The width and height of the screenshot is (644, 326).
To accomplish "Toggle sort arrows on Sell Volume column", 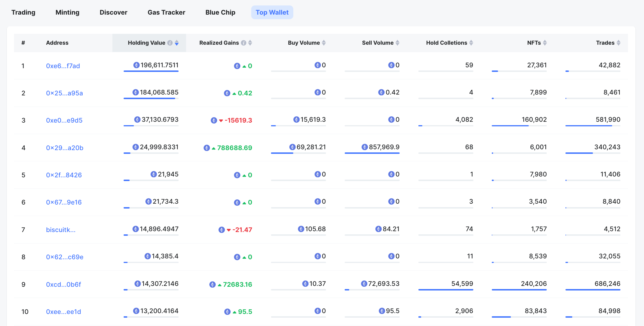I will [397, 43].
